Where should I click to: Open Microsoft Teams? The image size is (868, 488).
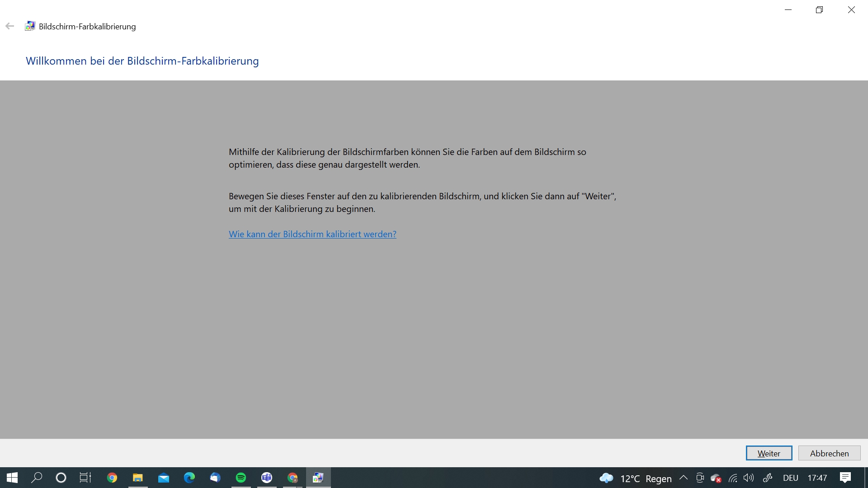pos(267,478)
